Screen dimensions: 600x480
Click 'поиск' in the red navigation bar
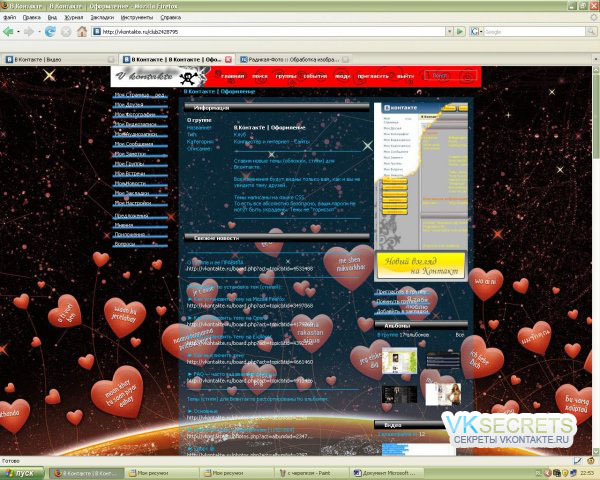(260, 76)
